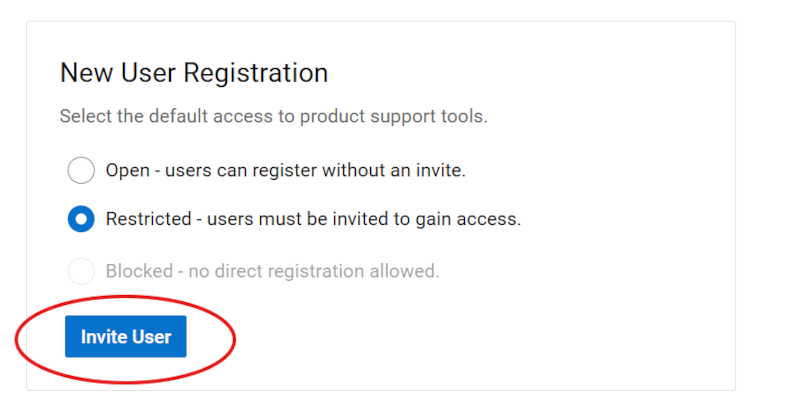This screenshot has width=800, height=418.
Task: Click the Invite User button
Action: (x=126, y=336)
